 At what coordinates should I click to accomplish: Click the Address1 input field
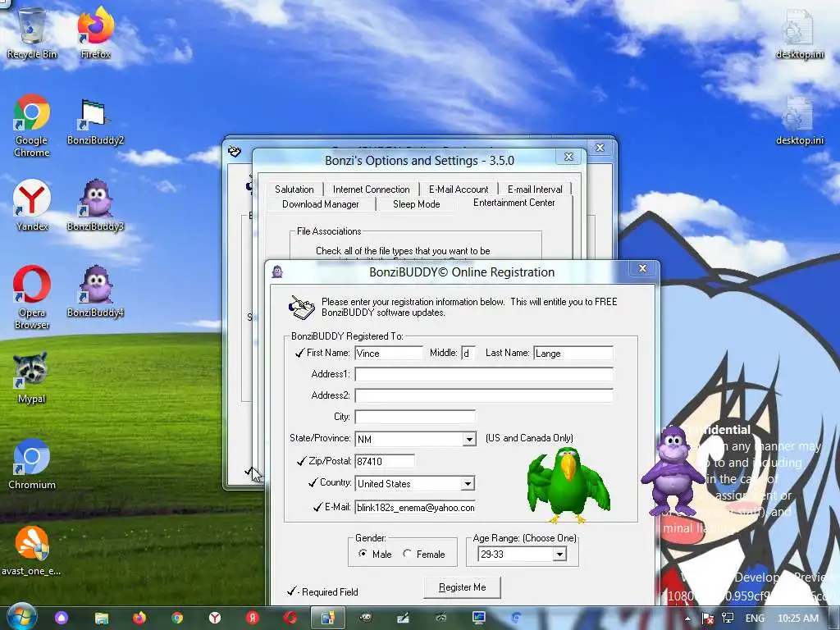click(x=484, y=374)
